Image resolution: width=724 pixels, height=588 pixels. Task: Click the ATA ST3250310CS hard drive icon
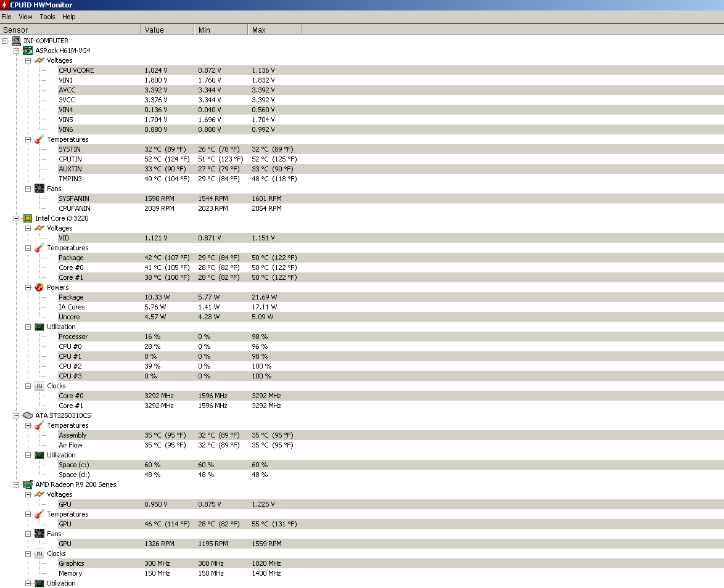(28, 415)
